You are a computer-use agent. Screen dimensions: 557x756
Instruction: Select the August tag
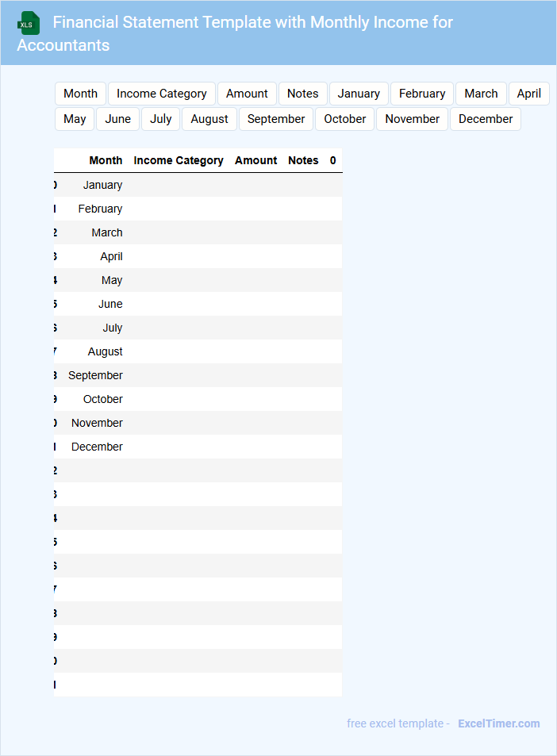point(209,119)
